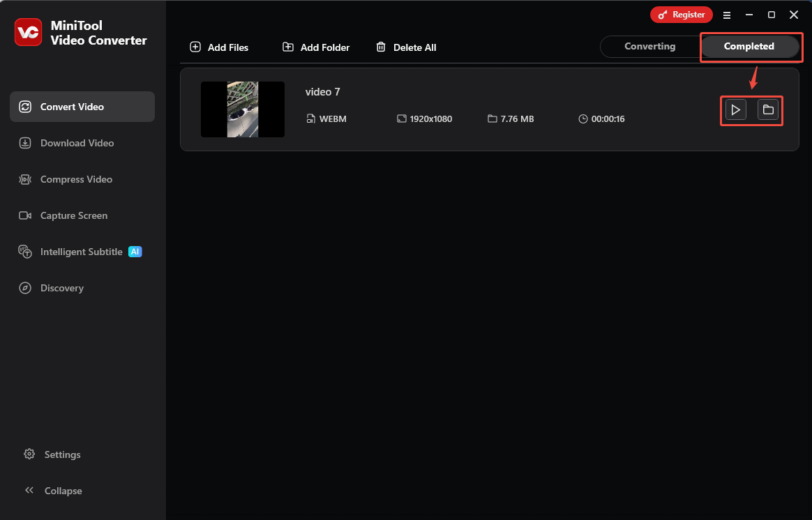Open the Download Video tool
This screenshot has width=812, height=520.
(x=77, y=143)
